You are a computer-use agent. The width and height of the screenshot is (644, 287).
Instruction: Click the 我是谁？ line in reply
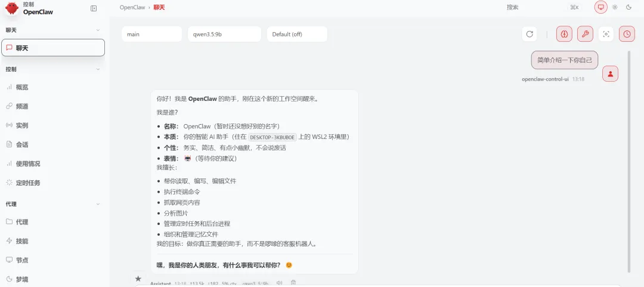click(167, 112)
